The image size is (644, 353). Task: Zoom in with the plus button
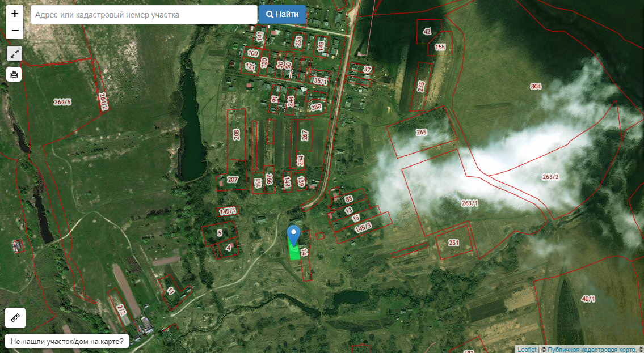[x=15, y=14]
